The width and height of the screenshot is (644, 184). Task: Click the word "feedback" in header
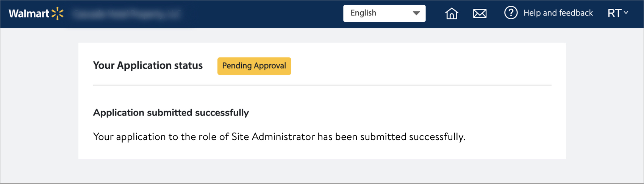pyautogui.click(x=576, y=13)
